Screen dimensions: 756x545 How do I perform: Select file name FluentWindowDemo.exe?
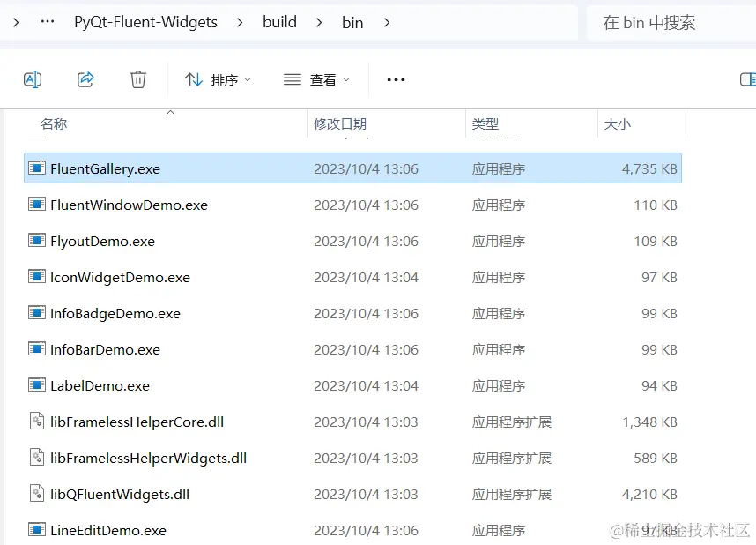(129, 205)
